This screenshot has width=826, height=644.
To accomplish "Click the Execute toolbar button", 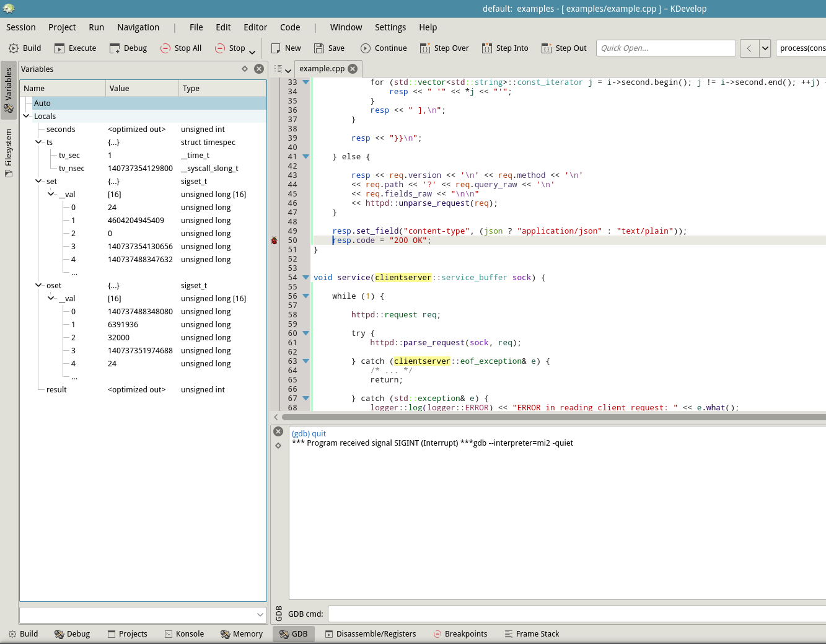I will point(75,48).
